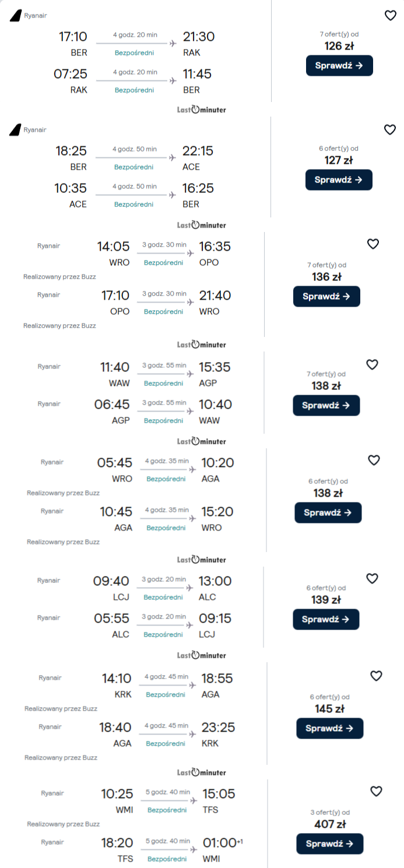The image size is (404, 868).
Task: Click heart icon for WAW to AGP offer
Action: click(x=372, y=365)
